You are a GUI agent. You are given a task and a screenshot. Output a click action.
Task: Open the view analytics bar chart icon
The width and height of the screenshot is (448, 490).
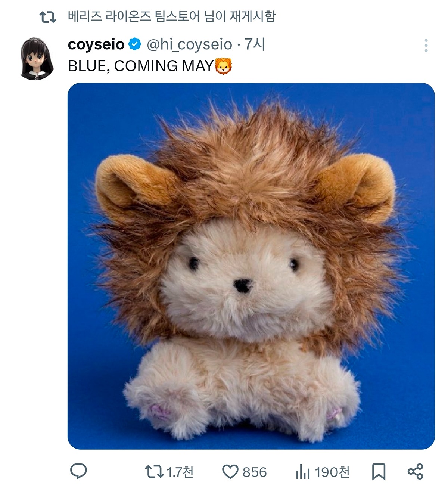click(303, 472)
